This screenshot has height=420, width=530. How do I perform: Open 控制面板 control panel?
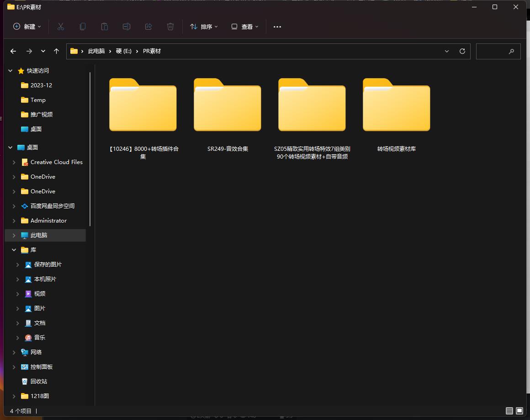pos(37,367)
